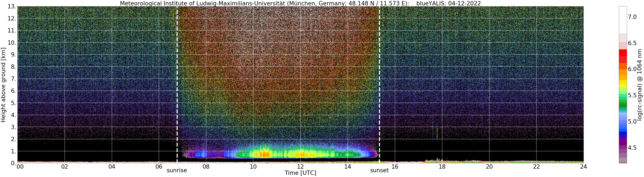Click the colorbar tick label '7.0'

tap(632, 17)
